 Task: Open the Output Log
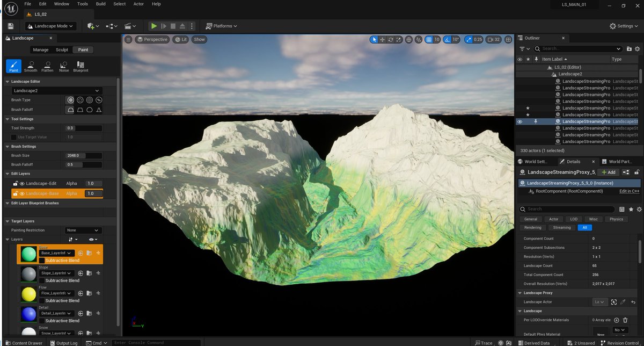tap(64, 343)
